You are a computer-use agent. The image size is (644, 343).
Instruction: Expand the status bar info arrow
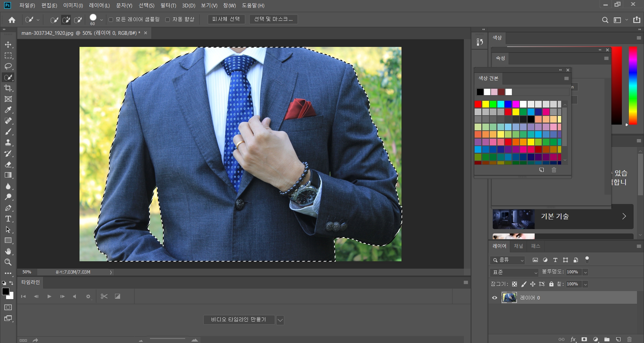[x=111, y=272]
